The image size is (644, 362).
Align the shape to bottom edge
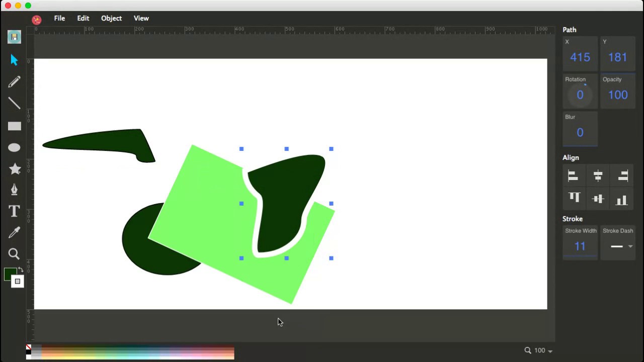tap(622, 198)
